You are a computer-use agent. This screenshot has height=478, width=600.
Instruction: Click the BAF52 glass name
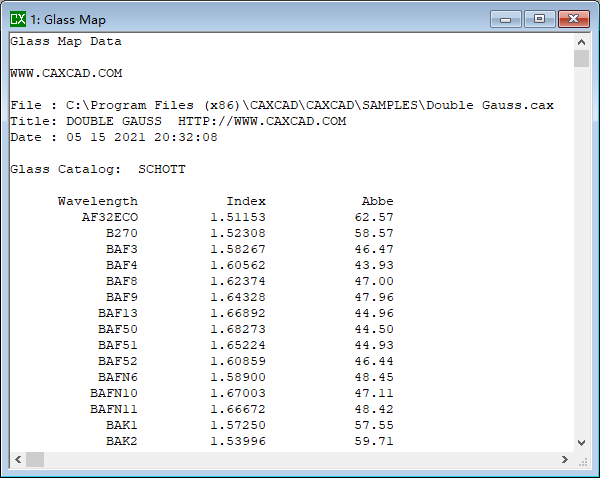[x=118, y=361]
